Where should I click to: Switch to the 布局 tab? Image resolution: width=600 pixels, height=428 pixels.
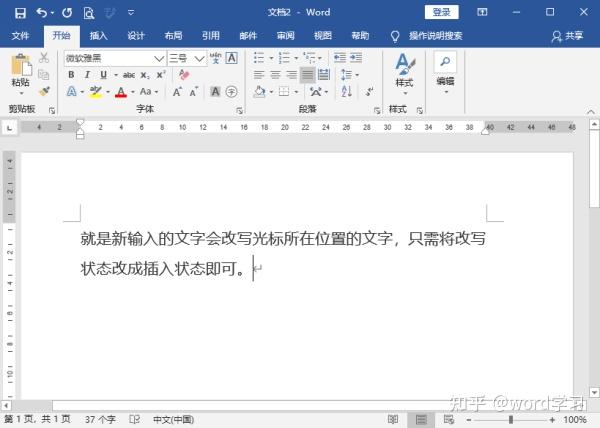173,36
